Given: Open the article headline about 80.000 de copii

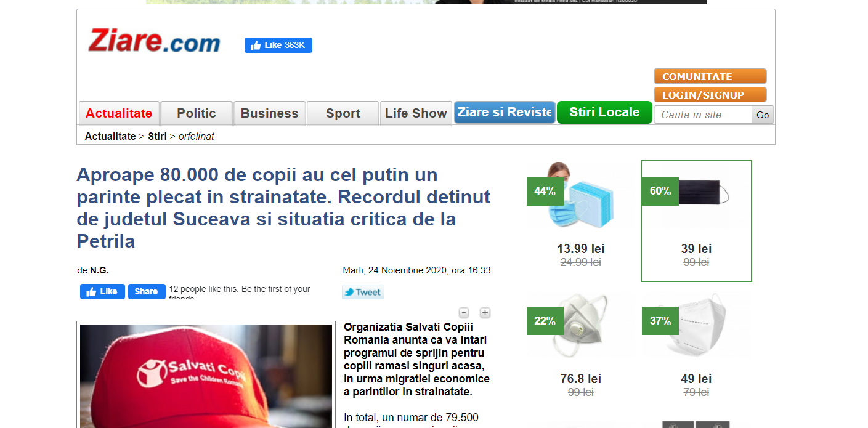Looking at the screenshot, I should coord(283,208).
